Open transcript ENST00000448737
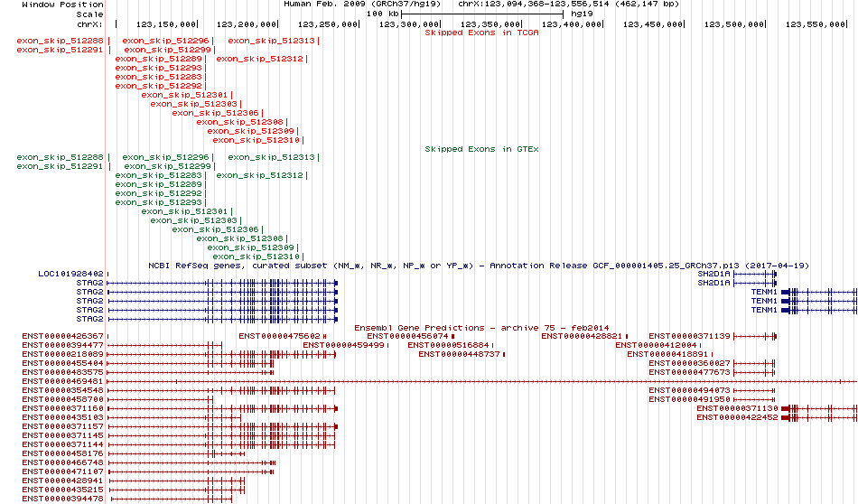 coord(459,355)
